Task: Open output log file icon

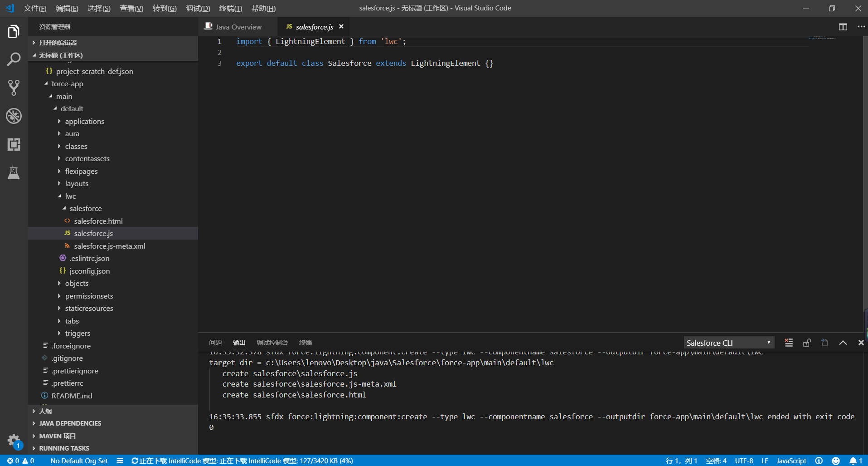Action: [824, 343]
